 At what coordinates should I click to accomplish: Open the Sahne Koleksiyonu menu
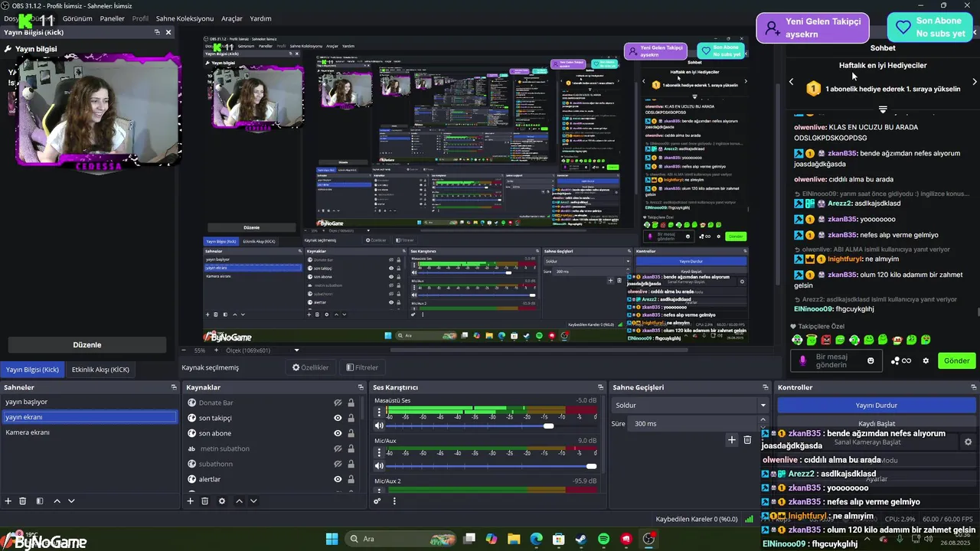[185, 18]
